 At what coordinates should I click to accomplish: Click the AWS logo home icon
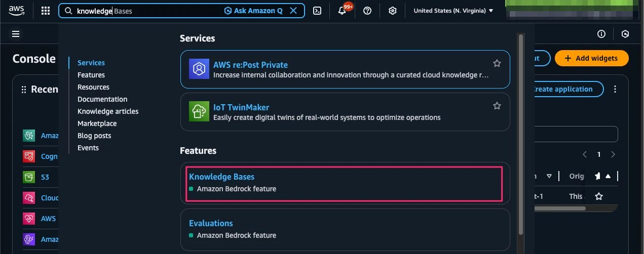click(x=17, y=10)
